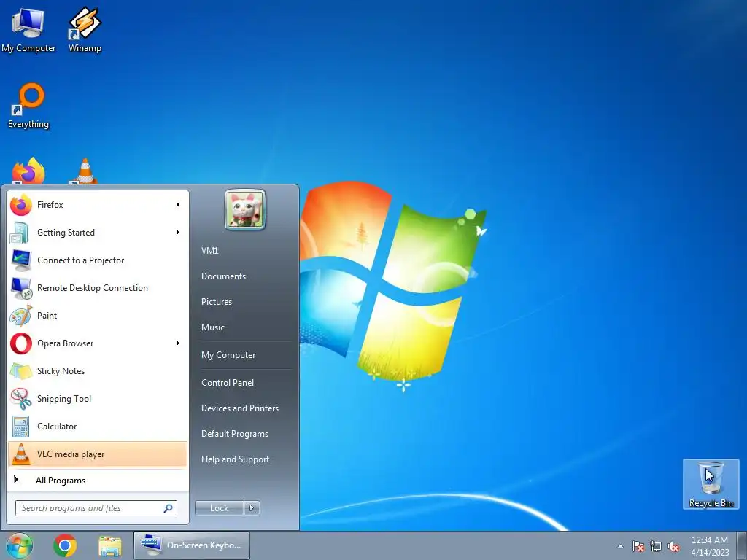
Task: Focus the Search programs and files box
Action: point(96,508)
